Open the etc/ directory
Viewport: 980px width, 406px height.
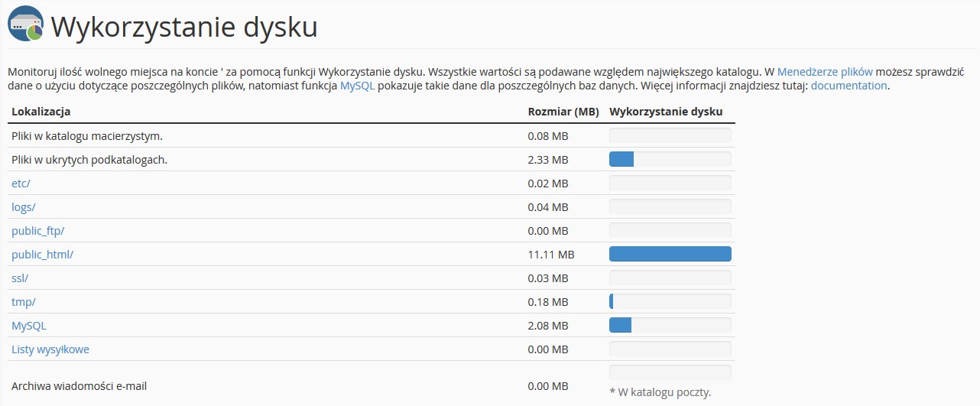21,184
